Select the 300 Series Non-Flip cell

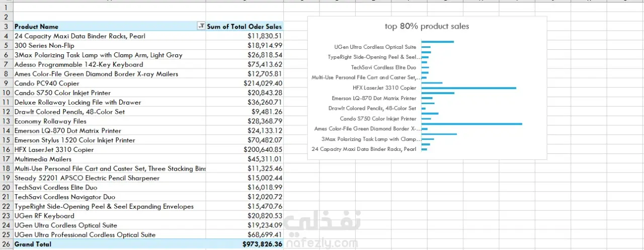[x=109, y=45]
